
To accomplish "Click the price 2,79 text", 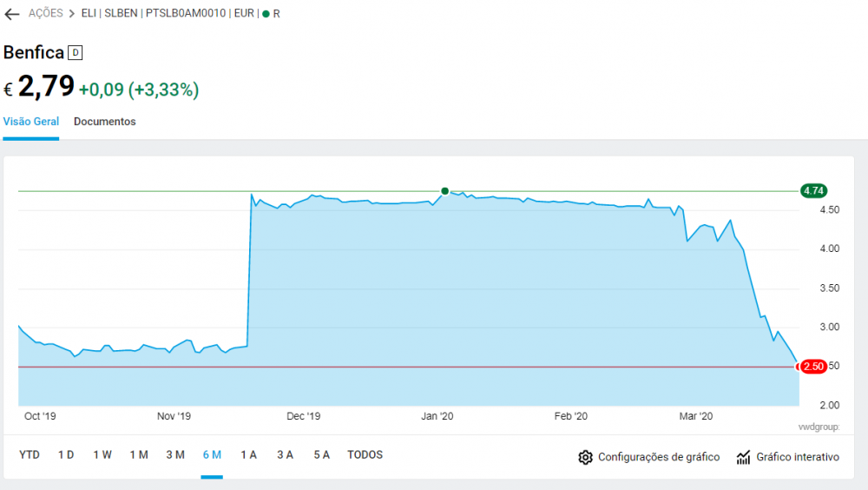I will (x=46, y=86).
